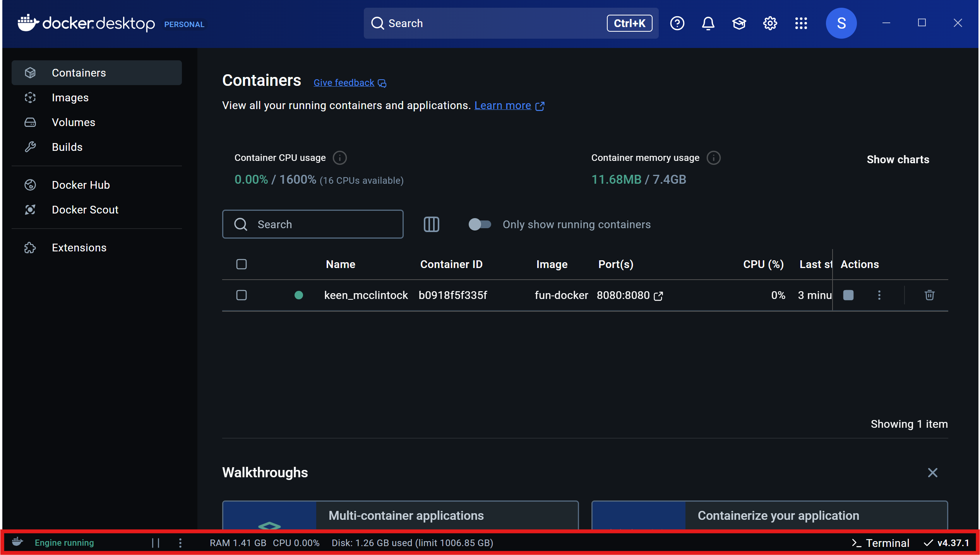Go to Images in sidebar

(x=70, y=97)
